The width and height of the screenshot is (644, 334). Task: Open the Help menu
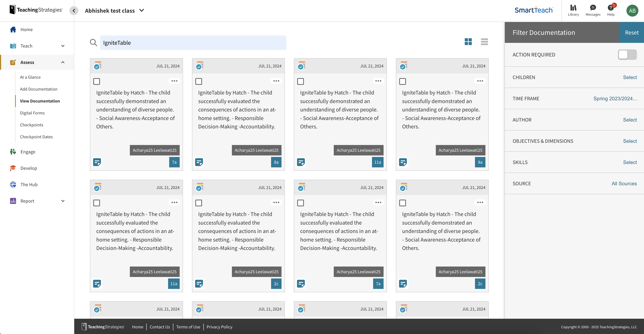[611, 10]
